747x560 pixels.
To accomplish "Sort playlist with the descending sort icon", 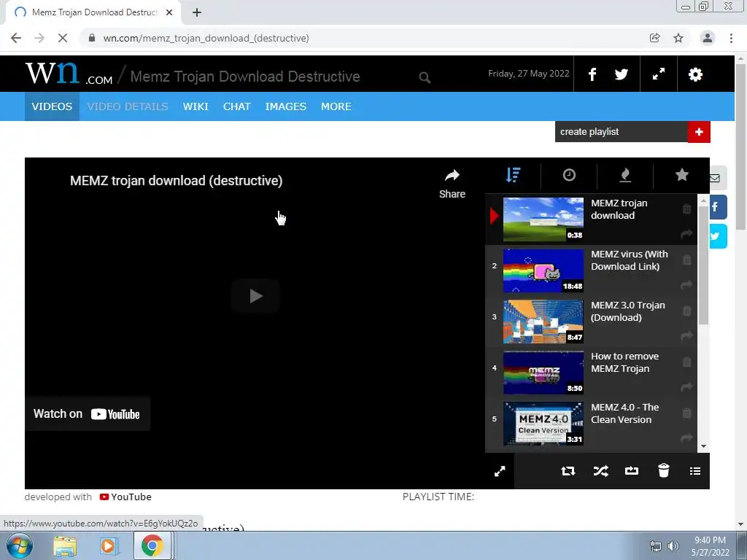I will click(513, 175).
